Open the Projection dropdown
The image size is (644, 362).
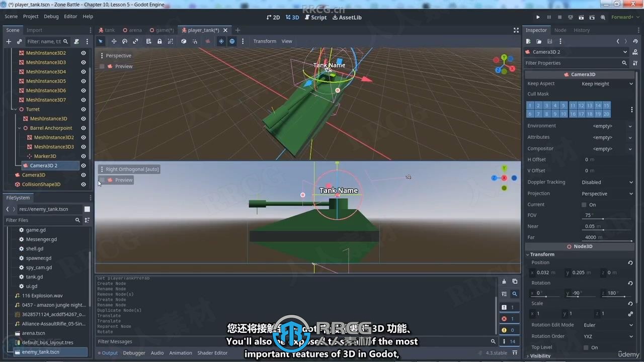607,194
